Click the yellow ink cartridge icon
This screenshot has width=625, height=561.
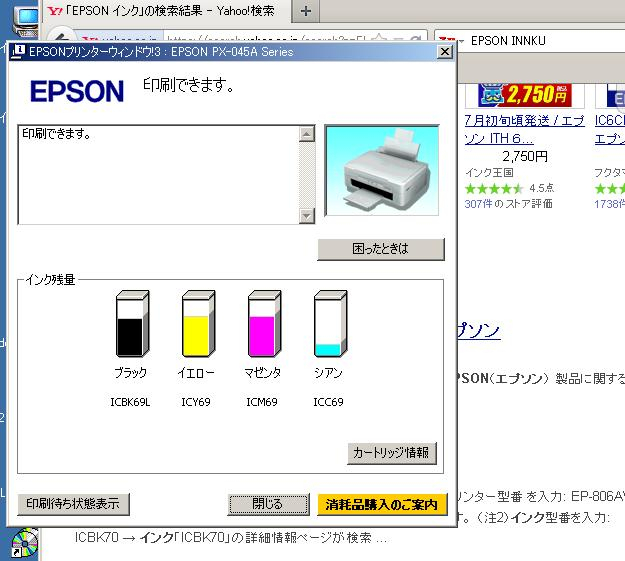click(x=198, y=324)
